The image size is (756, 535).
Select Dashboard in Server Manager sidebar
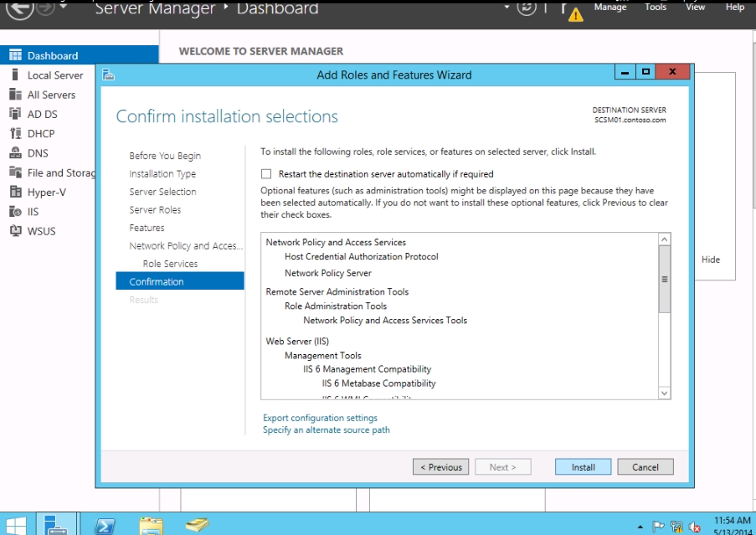click(x=79, y=55)
